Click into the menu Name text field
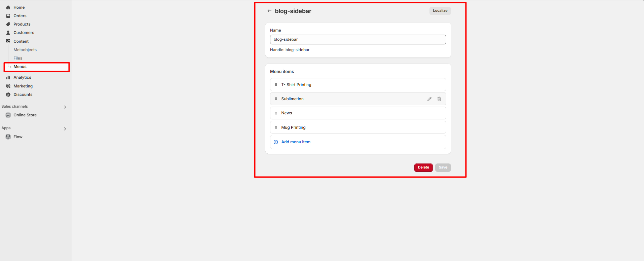 pos(358,40)
